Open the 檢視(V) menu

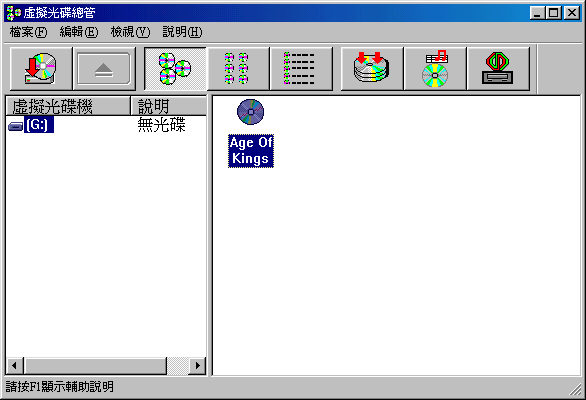(x=130, y=32)
